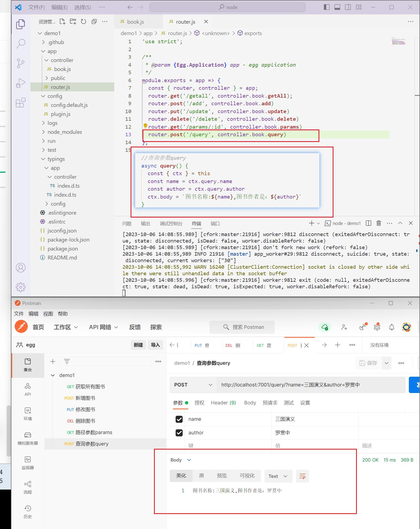Click the 没有环境 environment selector
This screenshot has height=529, width=420.
(379, 345)
